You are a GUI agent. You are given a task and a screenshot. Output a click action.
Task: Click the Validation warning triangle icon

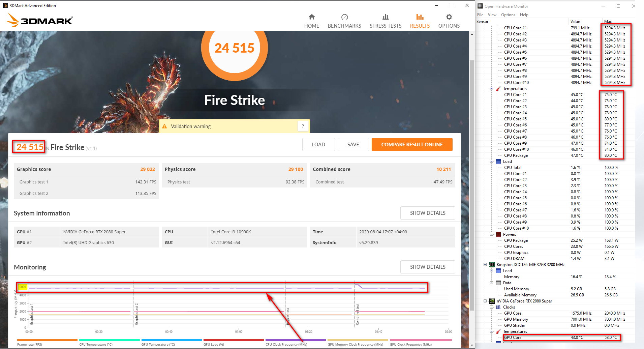(164, 126)
